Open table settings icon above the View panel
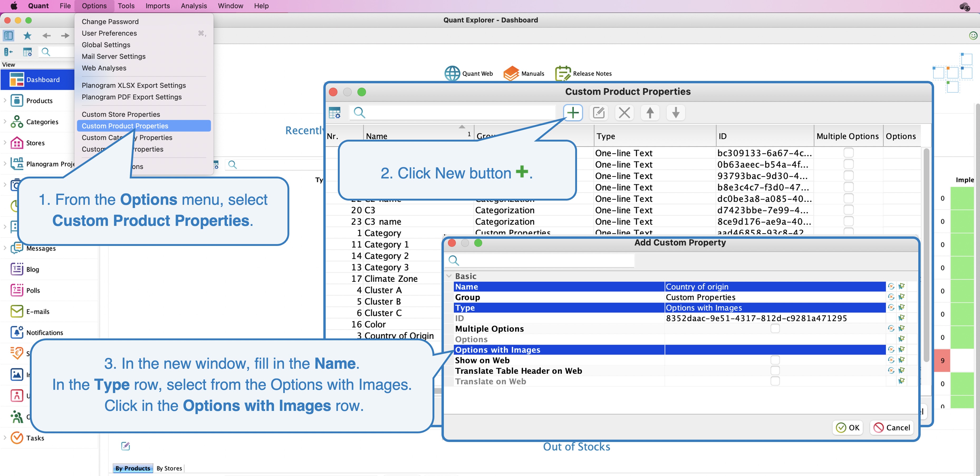 pyautogui.click(x=27, y=52)
